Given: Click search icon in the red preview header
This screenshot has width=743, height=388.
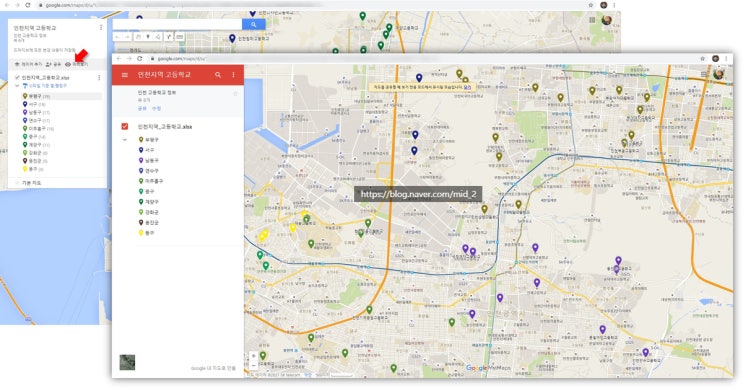Looking at the screenshot, I should click(218, 75).
